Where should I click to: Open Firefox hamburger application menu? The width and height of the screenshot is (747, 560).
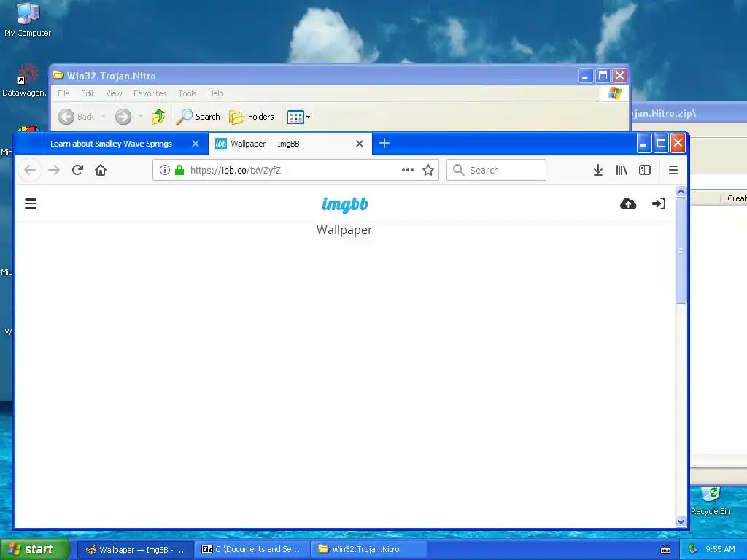click(x=673, y=170)
